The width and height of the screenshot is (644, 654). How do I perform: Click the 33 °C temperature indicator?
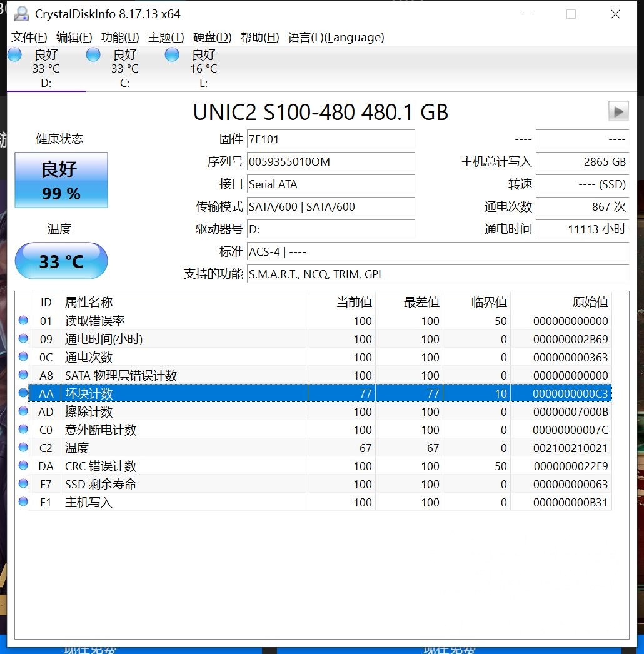[61, 261]
